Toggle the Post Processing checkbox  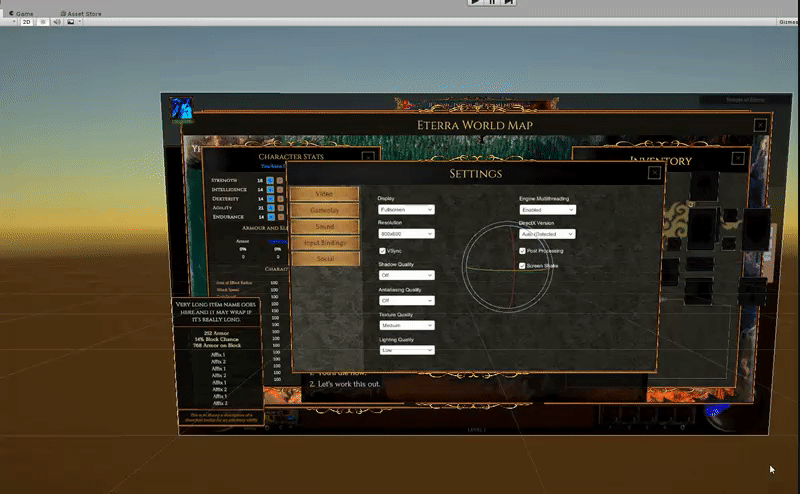[522, 251]
